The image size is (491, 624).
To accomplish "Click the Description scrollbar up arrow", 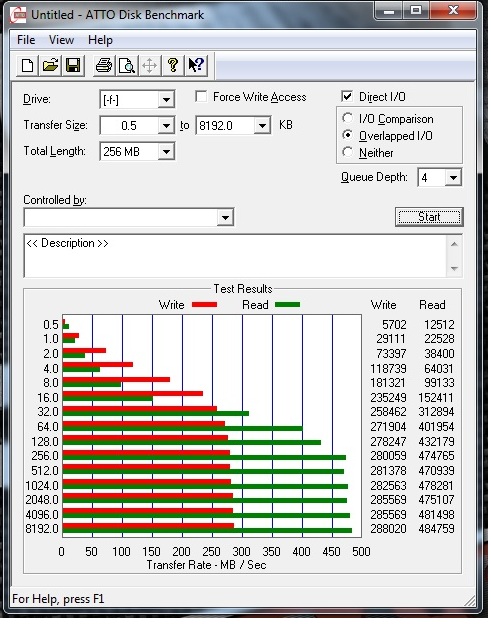I will (x=454, y=244).
